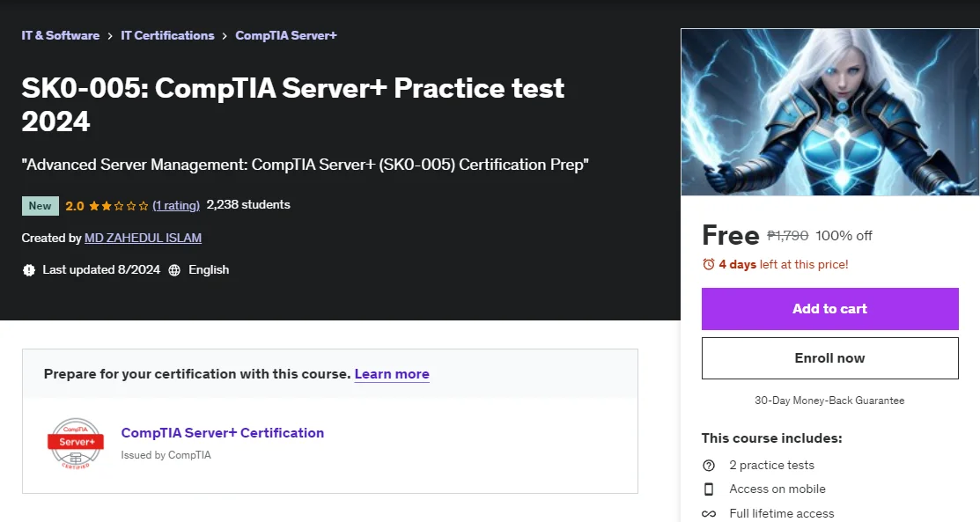Click the struck-through ₱1,790 price

[x=787, y=236]
